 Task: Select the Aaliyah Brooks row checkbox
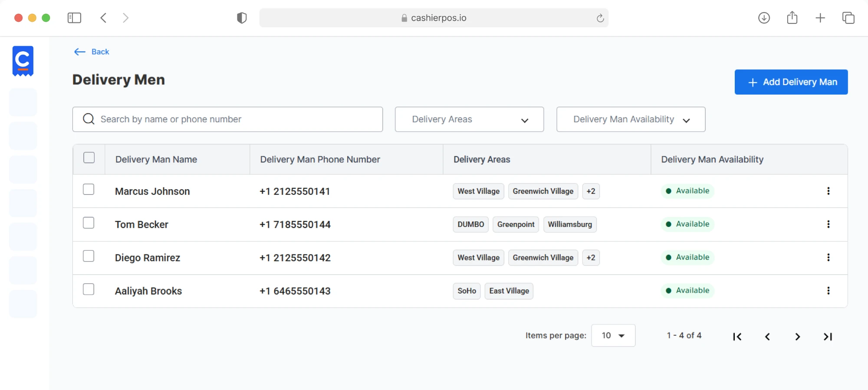(x=89, y=289)
